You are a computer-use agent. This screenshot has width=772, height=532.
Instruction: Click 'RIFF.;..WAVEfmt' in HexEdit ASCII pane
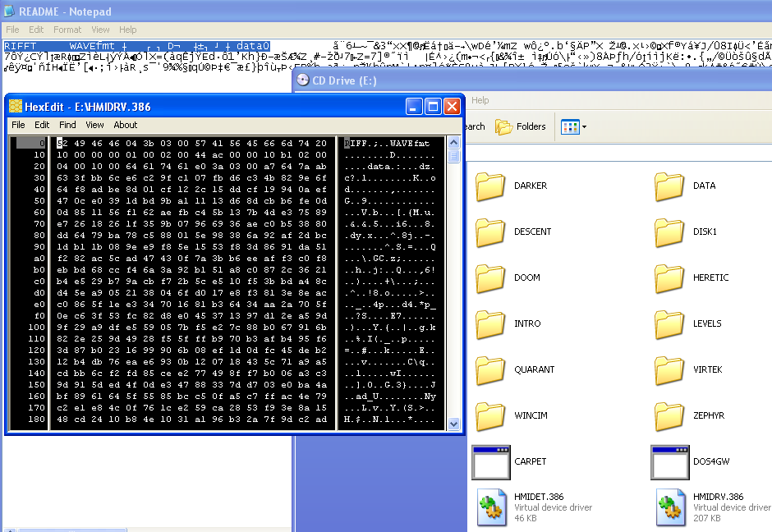387,143
